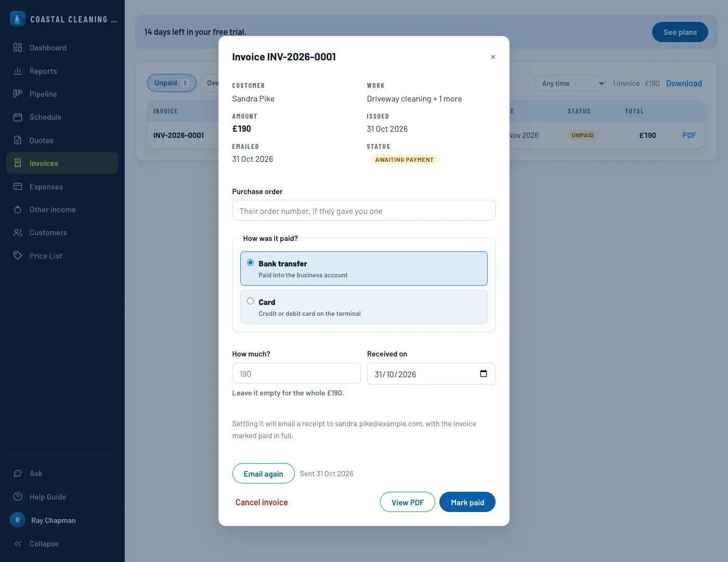Click the Invoices receipt icon
728x562 pixels.
coord(18,163)
